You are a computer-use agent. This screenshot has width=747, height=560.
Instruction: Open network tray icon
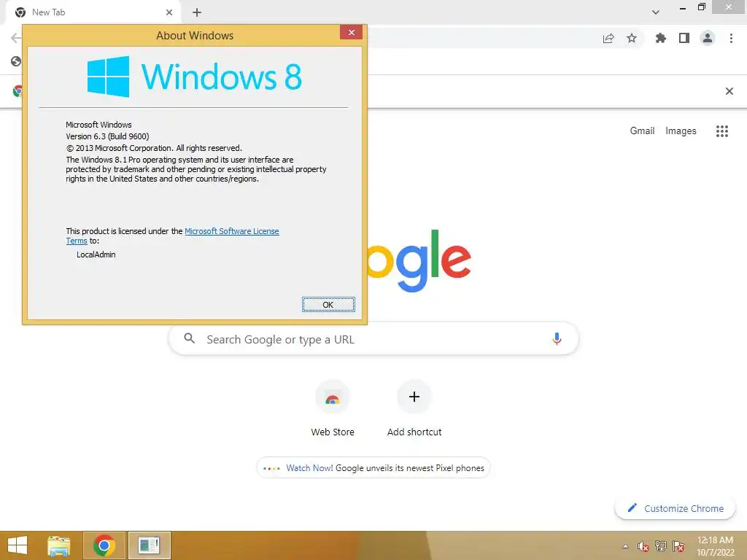point(661,546)
